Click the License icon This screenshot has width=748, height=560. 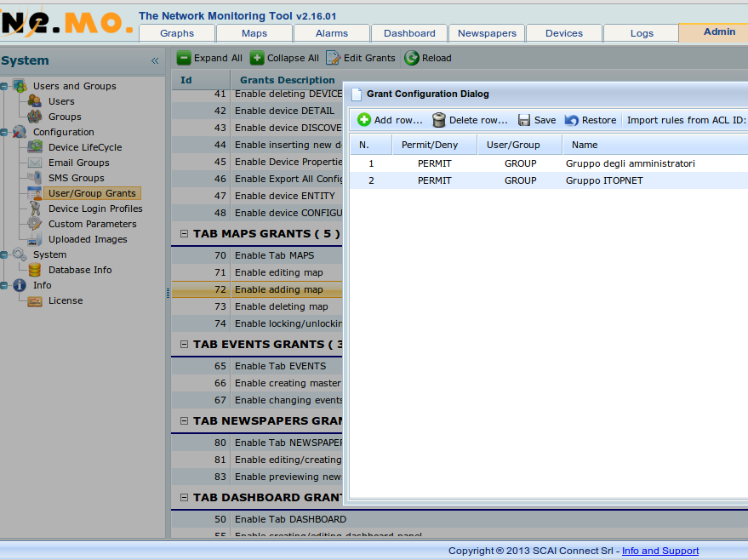click(x=35, y=301)
